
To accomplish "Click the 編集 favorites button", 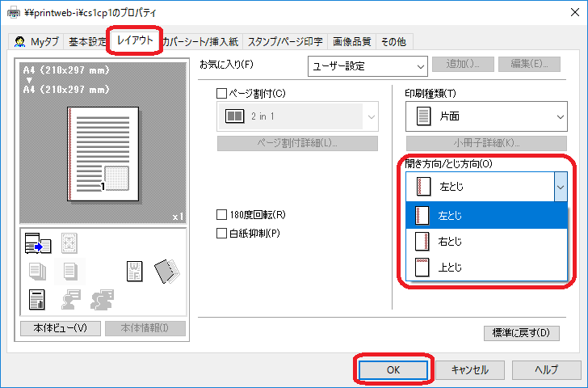I will pos(529,64).
